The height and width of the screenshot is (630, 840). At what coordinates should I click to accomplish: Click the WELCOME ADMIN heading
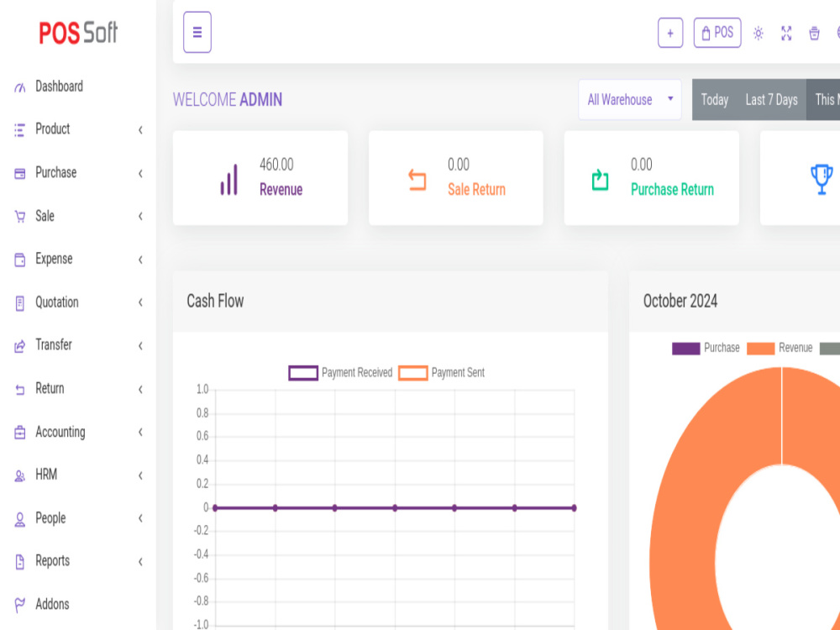[228, 100]
